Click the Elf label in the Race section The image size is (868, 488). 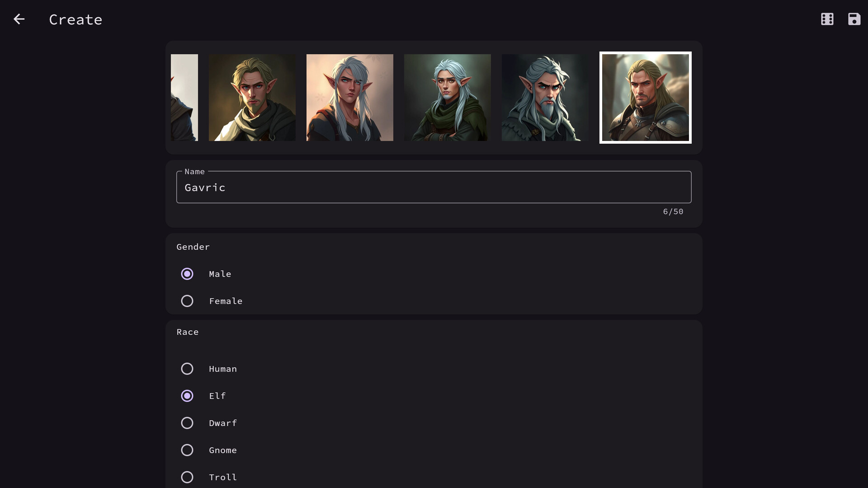click(x=217, y=396)
